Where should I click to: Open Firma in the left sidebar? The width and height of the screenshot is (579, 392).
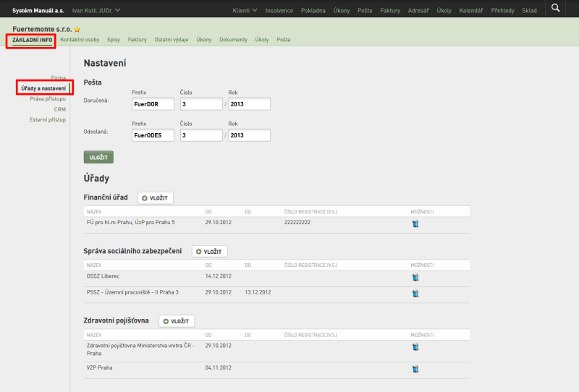(x=59, y=77)
